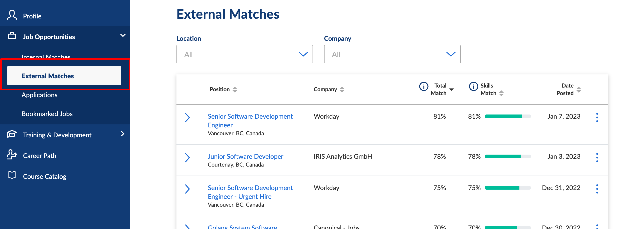Sort by Date Posted arrows
This screenshot has width=644, height=229.
click(578, 90)
